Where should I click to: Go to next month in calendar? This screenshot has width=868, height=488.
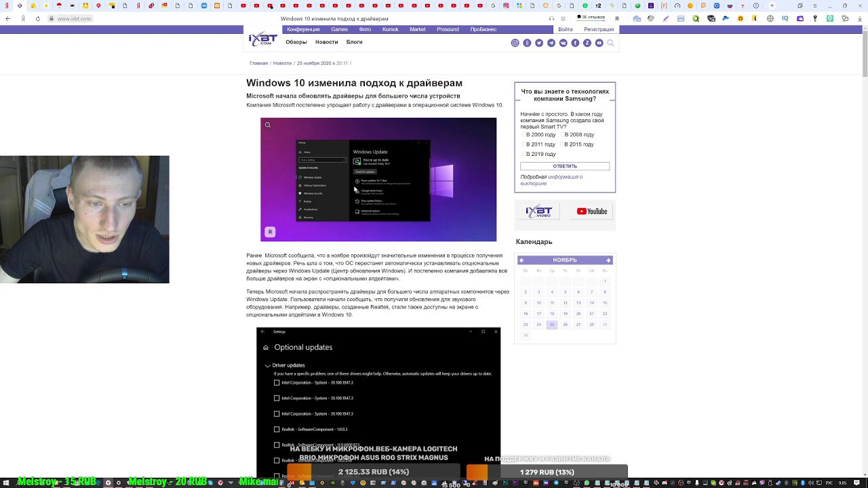608,260
